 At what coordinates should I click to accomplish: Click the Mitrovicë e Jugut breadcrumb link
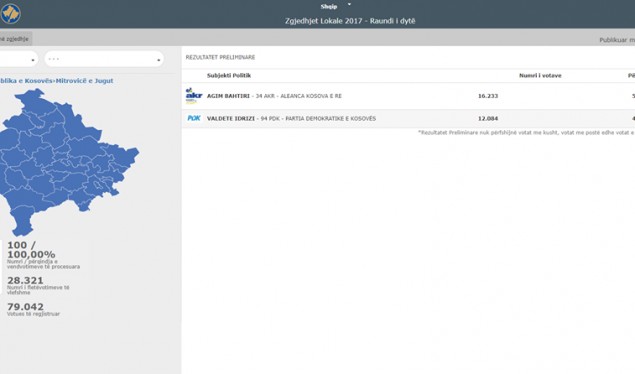[x=84, y=81]
